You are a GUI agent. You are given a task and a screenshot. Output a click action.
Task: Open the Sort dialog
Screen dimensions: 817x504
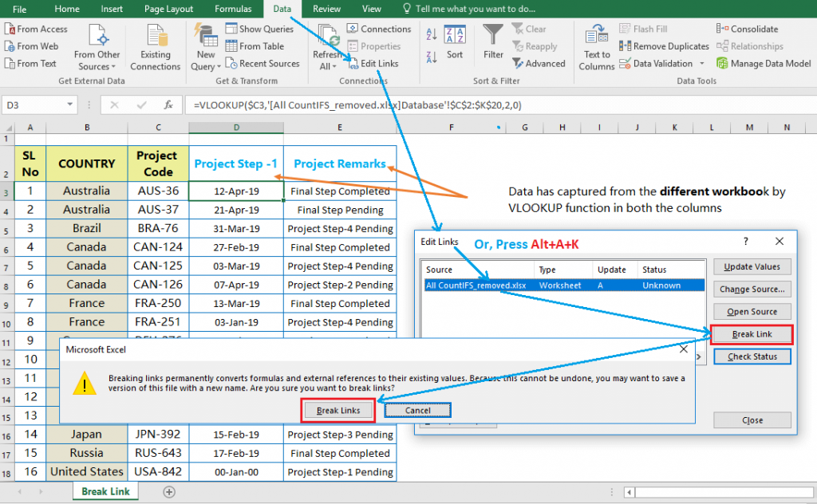click(454, 43)
